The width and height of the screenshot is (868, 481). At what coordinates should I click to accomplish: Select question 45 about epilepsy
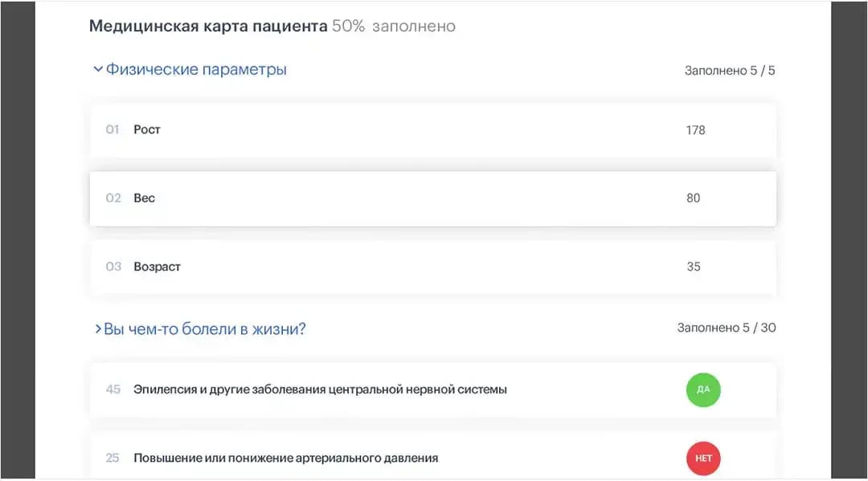tap(321, 389)
